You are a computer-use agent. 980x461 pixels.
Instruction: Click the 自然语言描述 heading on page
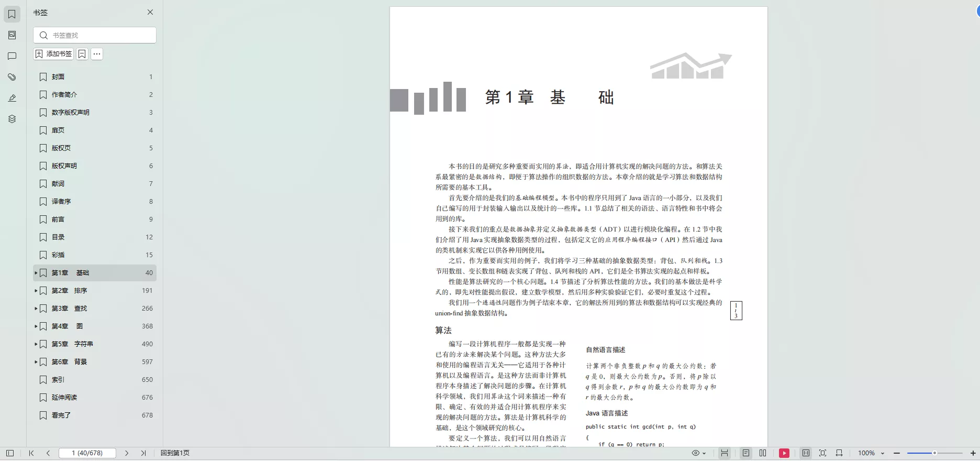click(x=606, y=350)
